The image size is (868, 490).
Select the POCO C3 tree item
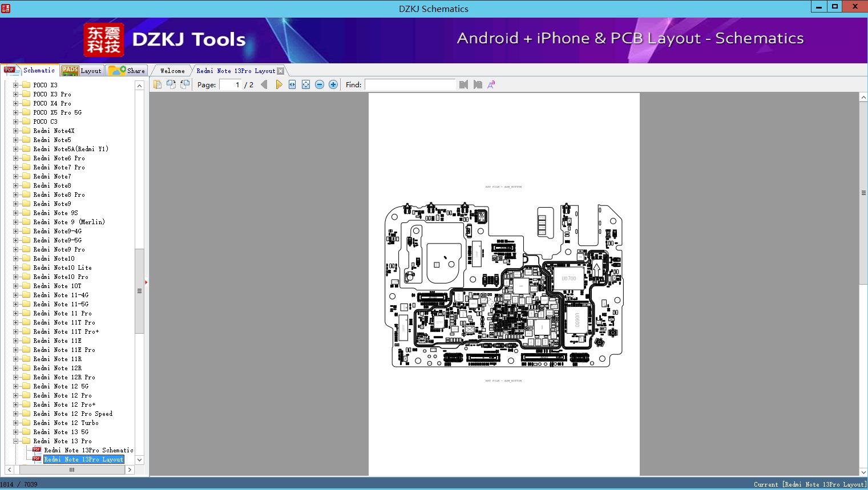(x=45, y=122)
